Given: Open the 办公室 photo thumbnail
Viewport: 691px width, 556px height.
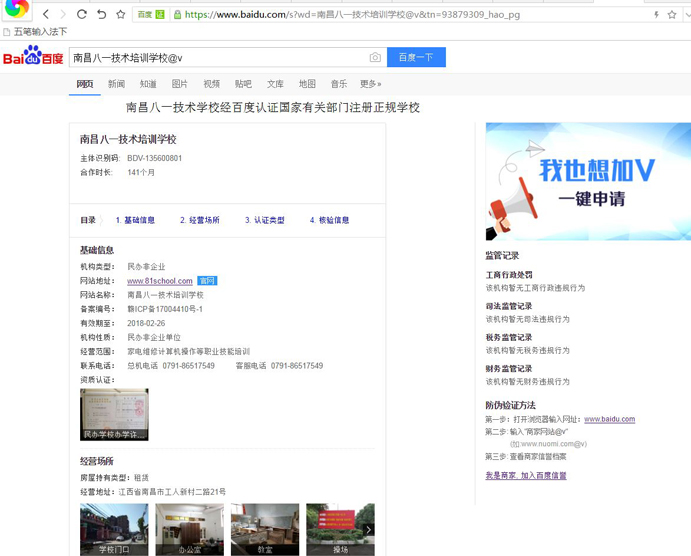Looking at the screenshot, I should tap(189, 530).
